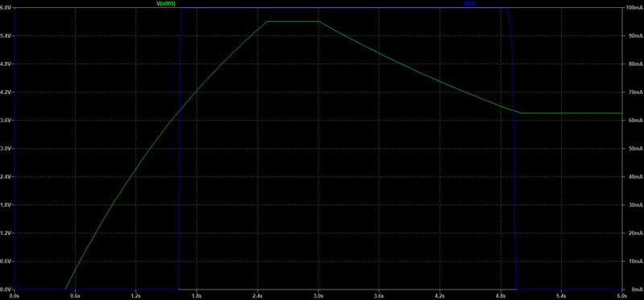644x300 pixels.
Task: Click the green trace's flat peak plateau
Action: [x=293, y=22]
